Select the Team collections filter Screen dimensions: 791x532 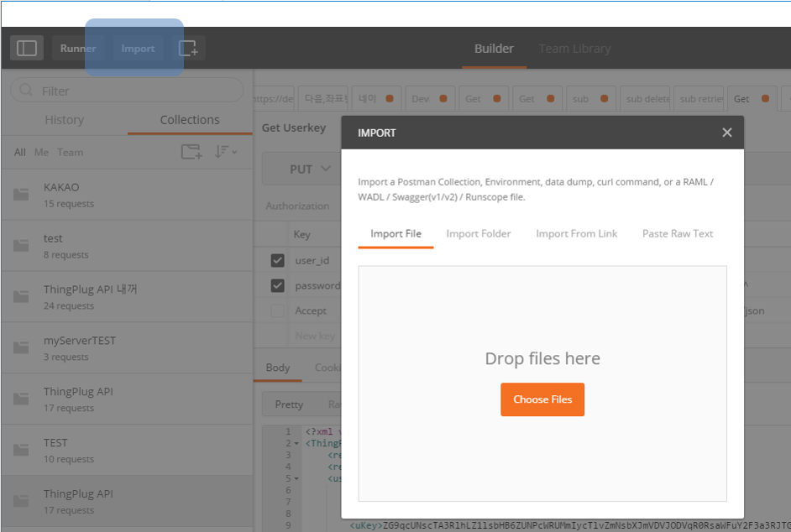tap(71, 152)
